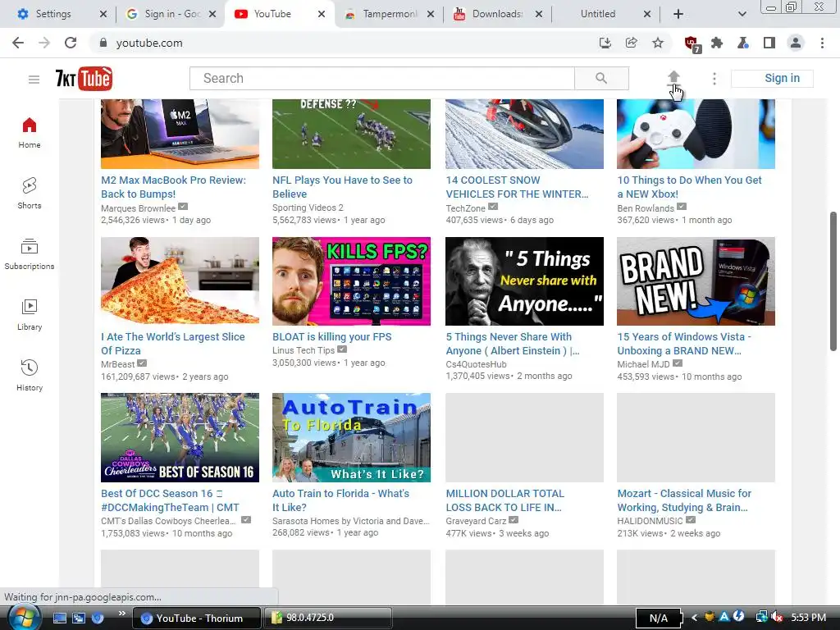The height and width of the screenshot is (630, 840).
Task: Click BLOAT is killing your FPS thumbnail
Action: pyautogui.click(x=351, y=281)
